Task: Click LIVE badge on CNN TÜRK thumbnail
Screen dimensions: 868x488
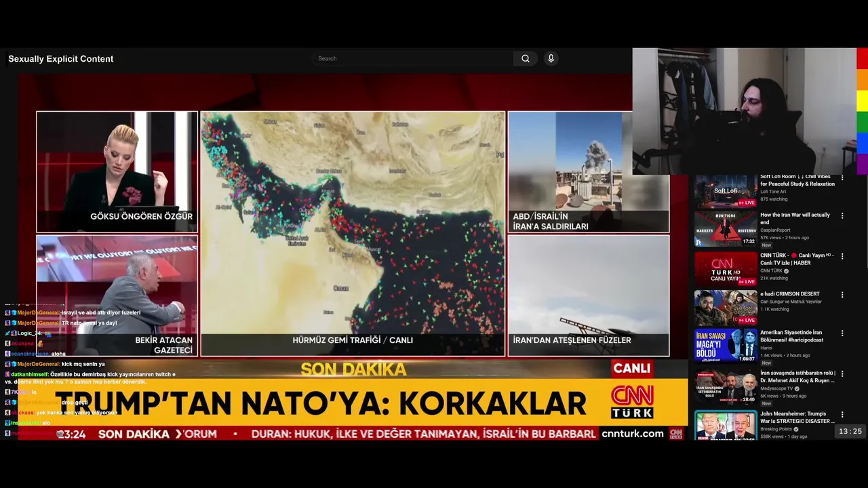Action: (747, 281)
